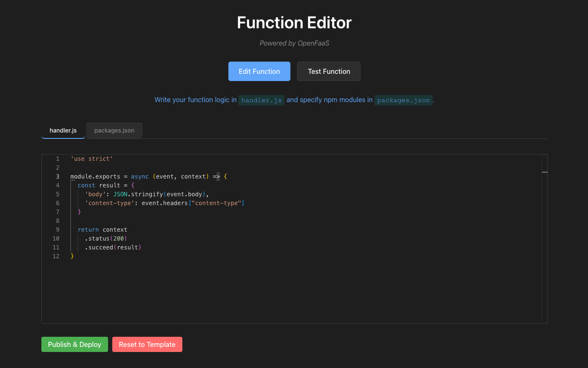Switch to Test Function view
This screenshot has height=368, width=588.
(x=329, y=71)
